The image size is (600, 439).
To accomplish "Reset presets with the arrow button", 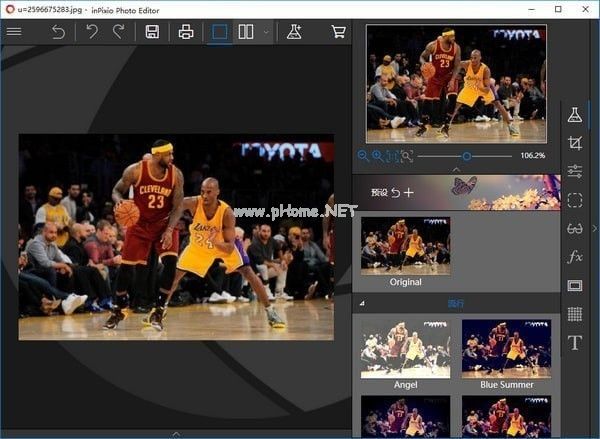I will tap(395, 192).
